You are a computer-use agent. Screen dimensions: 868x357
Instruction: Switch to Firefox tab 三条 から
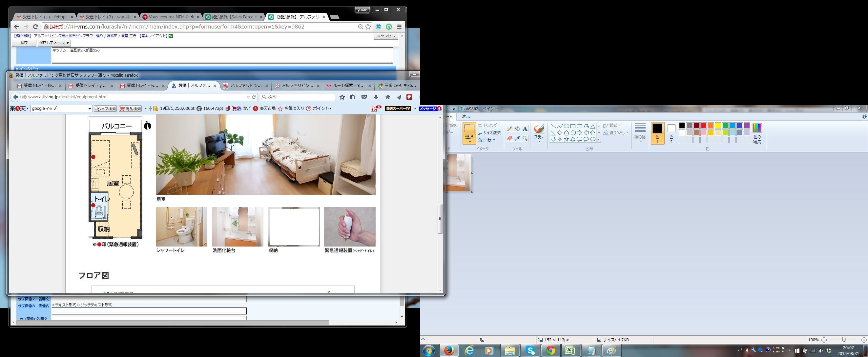[397, 86]
